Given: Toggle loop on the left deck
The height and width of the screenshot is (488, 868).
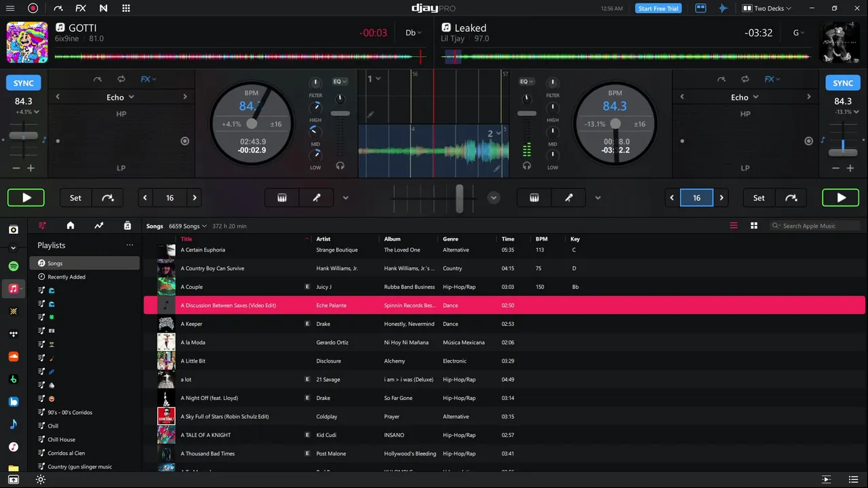Looking at the screenshot, I should coord(121,79).
